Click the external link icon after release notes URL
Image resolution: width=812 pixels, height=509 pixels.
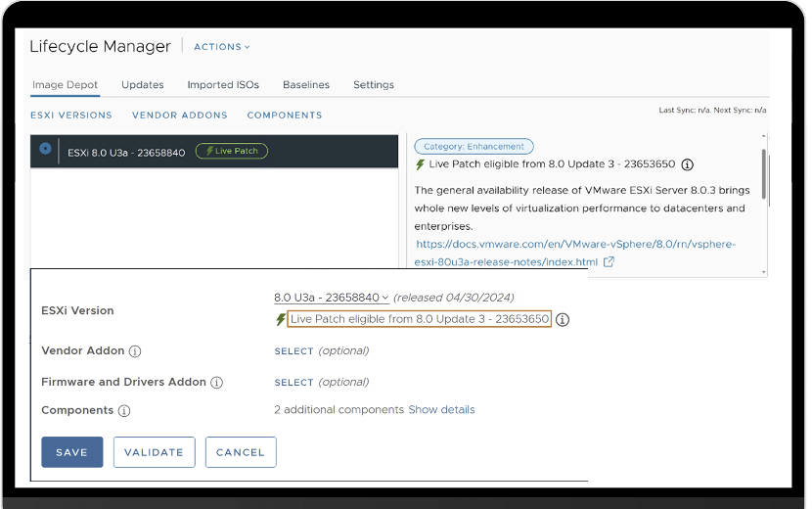point(609,261)
